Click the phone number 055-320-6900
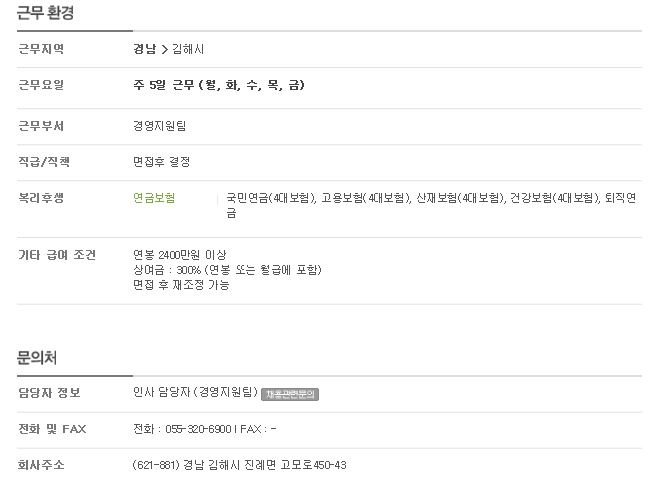 click(198, 429)
